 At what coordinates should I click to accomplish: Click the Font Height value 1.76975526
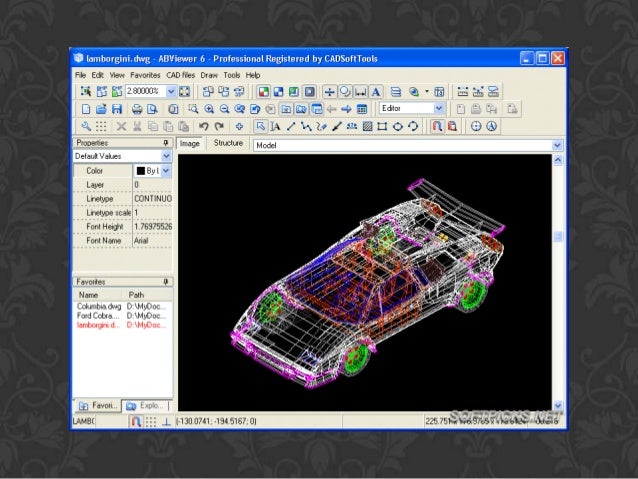tap(153, 227)
